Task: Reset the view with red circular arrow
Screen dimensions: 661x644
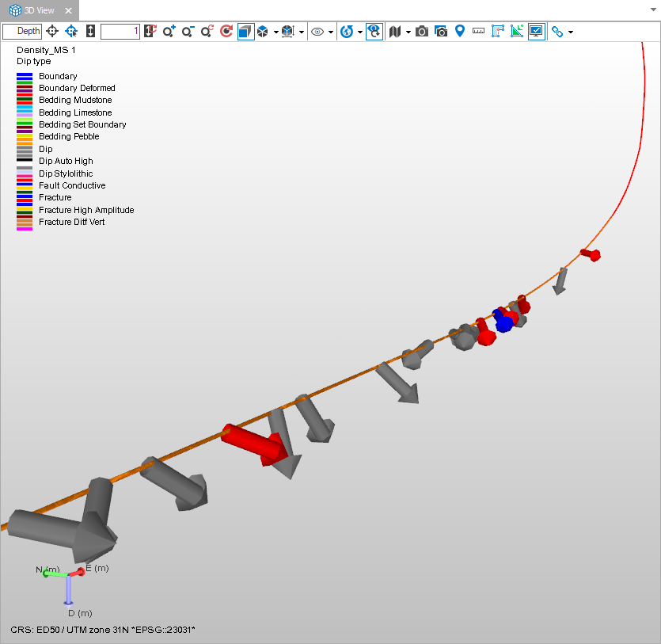Action: (226, 32)
